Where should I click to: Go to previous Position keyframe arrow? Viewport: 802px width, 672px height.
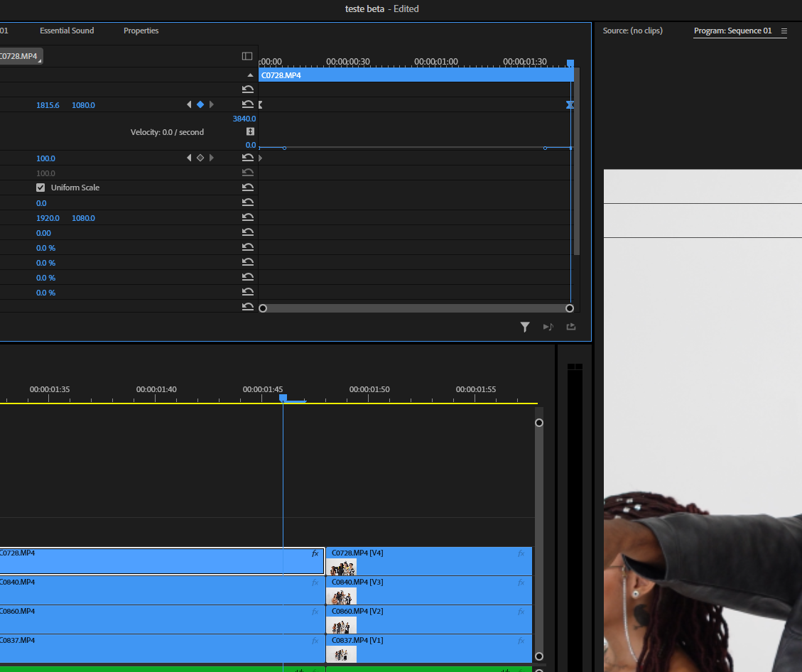(x=188, y=104)
